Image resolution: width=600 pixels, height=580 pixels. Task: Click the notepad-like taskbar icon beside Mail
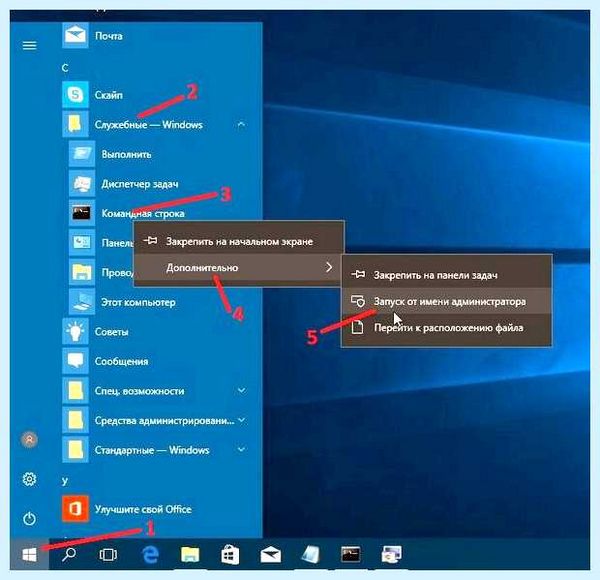pos(311,554)
